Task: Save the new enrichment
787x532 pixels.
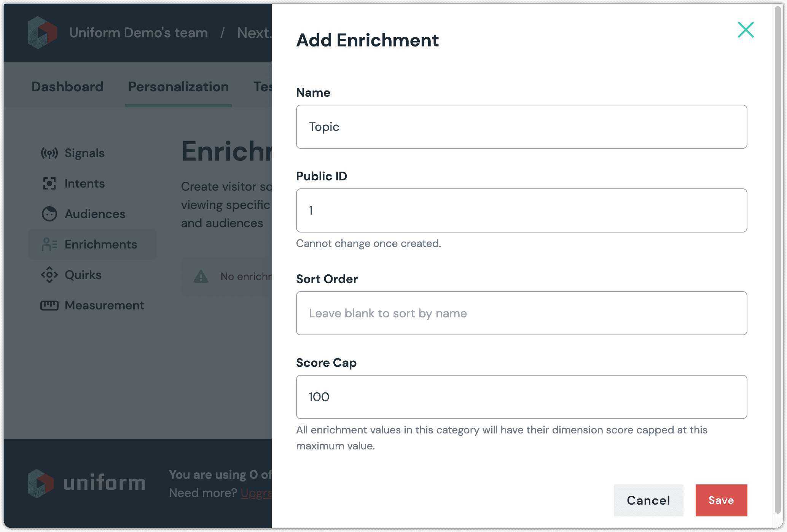Action: (x=721, y=500)
